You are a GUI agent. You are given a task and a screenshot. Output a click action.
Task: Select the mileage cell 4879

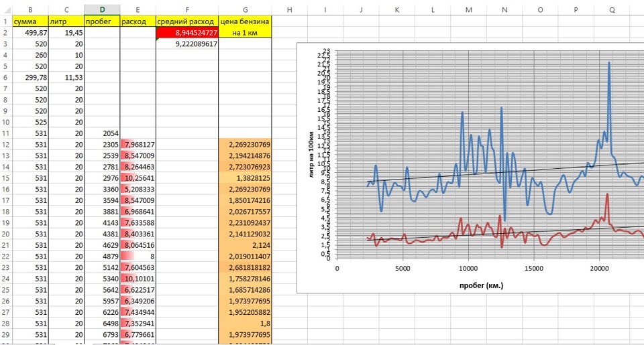[102, 257]
